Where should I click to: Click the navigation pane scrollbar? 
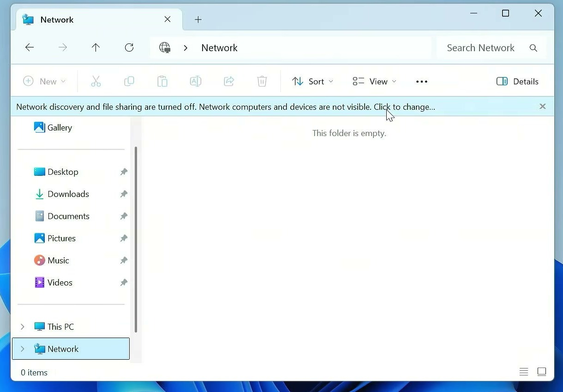tap(136, 239)
